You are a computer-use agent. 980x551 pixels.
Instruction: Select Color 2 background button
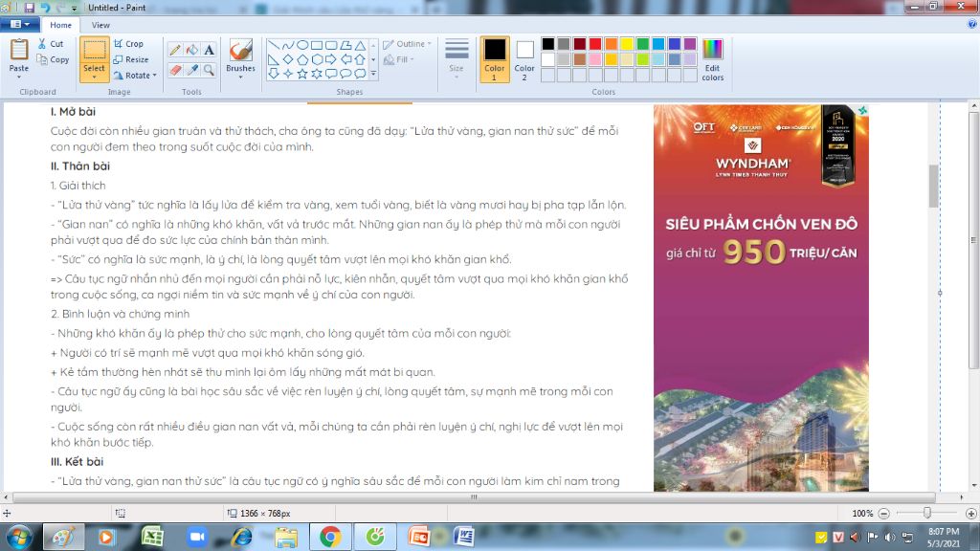(524, 59)
